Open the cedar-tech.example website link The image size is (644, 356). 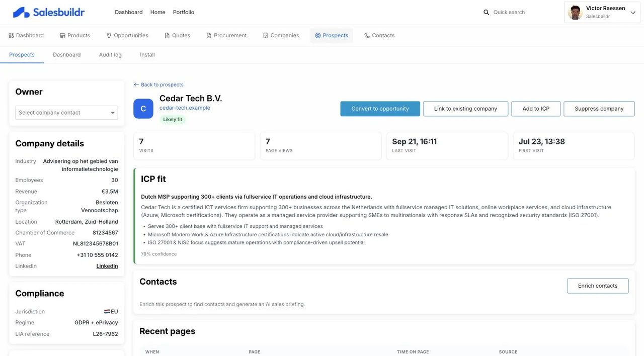point(185,108)
